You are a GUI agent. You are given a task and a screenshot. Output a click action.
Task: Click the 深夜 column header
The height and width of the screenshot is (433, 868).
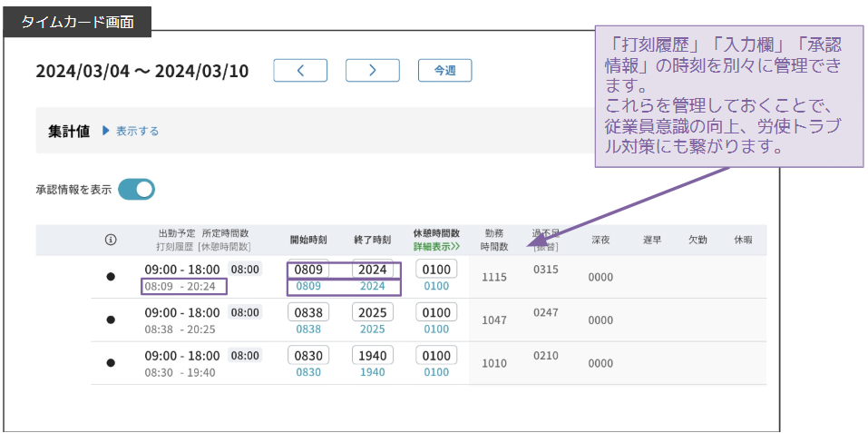[x=600, y=240]
